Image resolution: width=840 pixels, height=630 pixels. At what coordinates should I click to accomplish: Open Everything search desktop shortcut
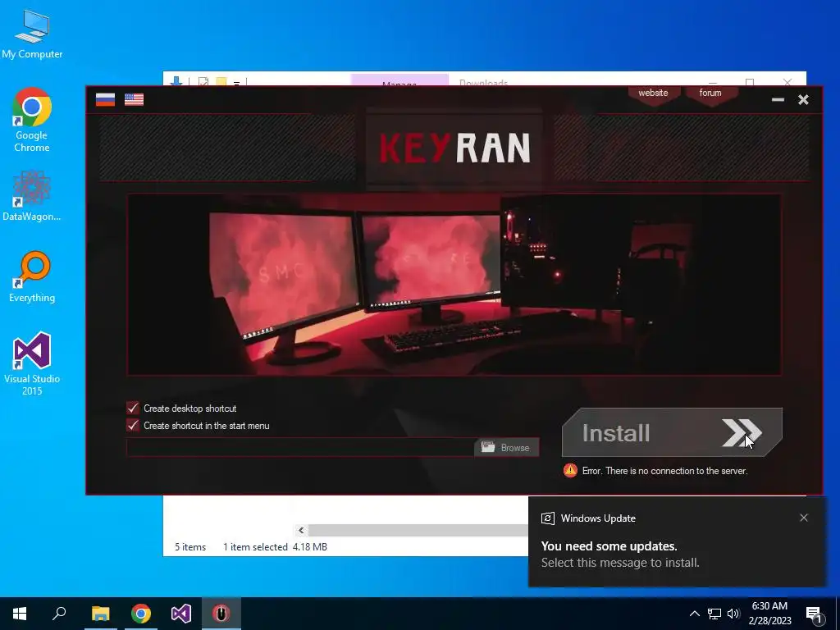pyautogui.click(x=32, y=277)
